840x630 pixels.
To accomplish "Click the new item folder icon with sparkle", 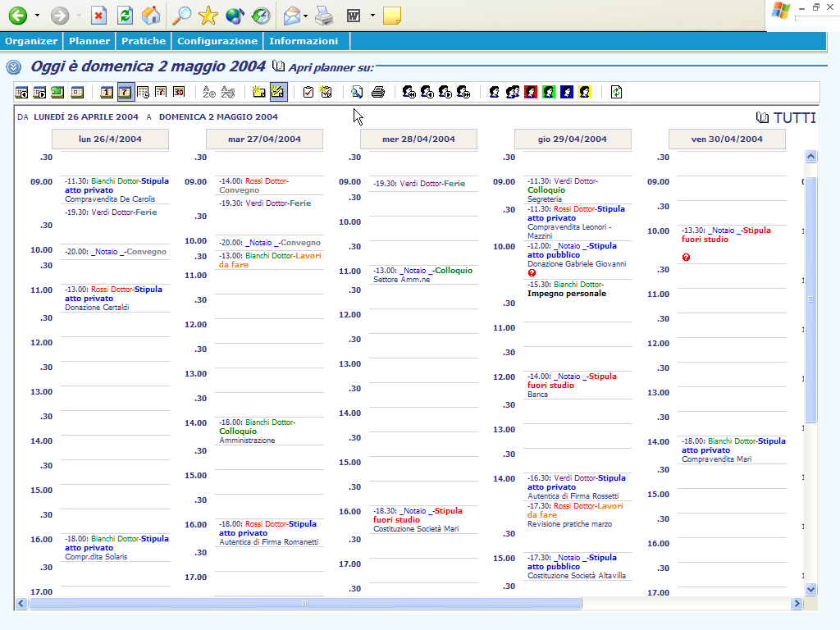I will click(x=259, y=92).
